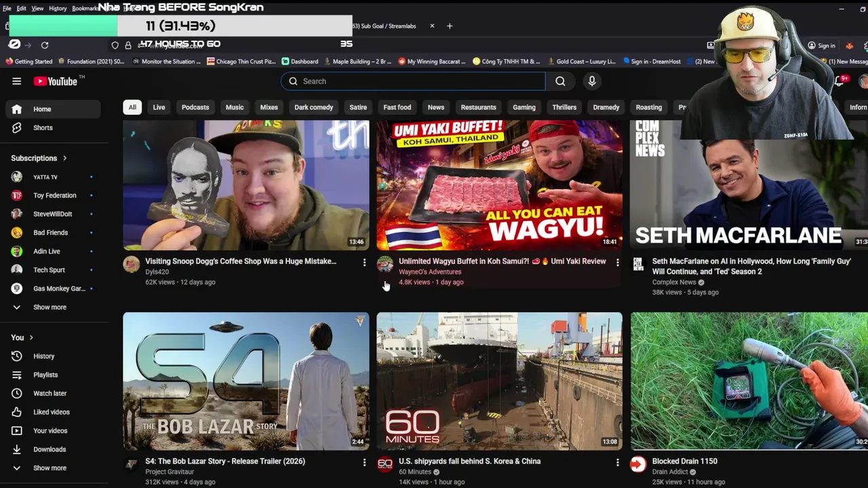The width and height of the screenshot is (868, 488).
Task: Open the Getting Started bookmark
Action: click(29, 62)
